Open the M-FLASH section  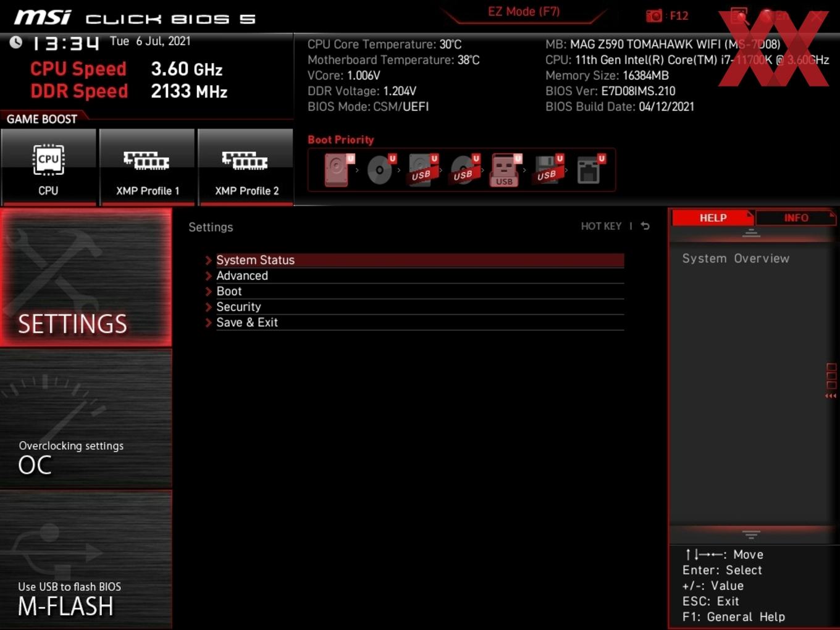(86, 560)
